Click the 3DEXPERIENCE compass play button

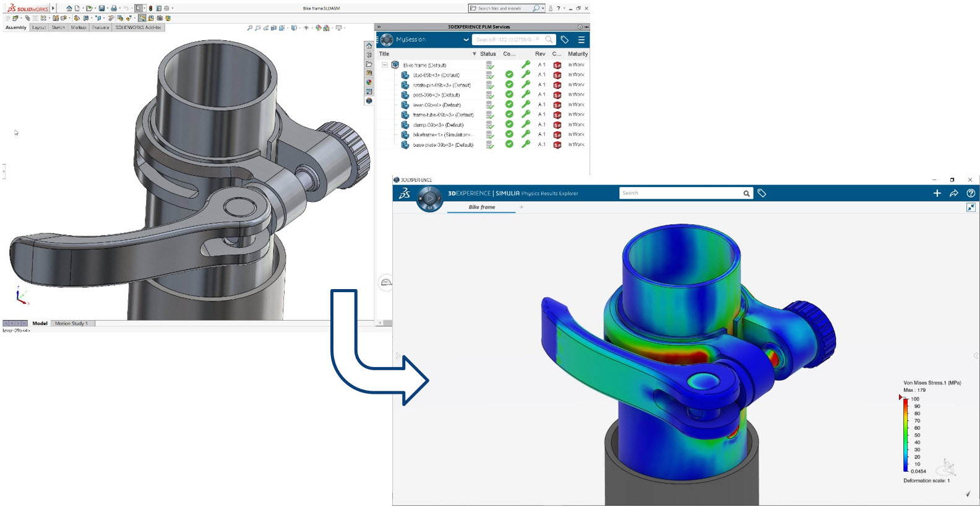[429, 198]
